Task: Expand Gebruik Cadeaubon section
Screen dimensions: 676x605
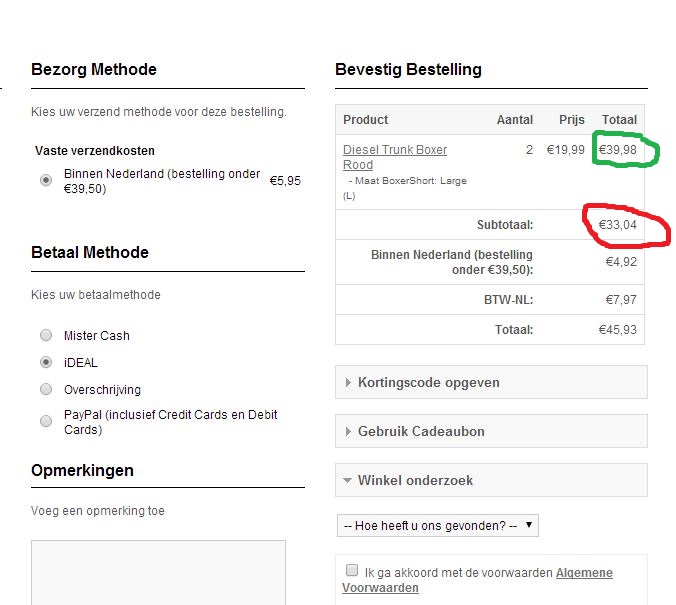Action: (x=491, y=431)
